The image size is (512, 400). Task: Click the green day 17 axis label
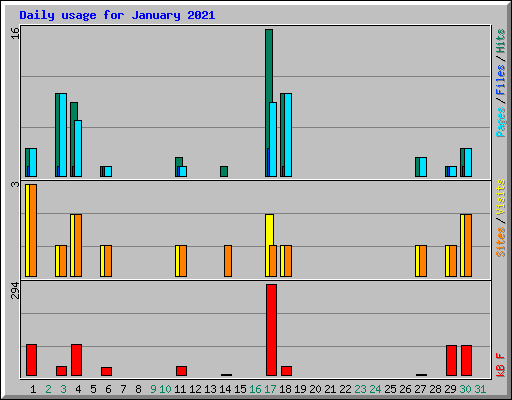tap(270, 389)
